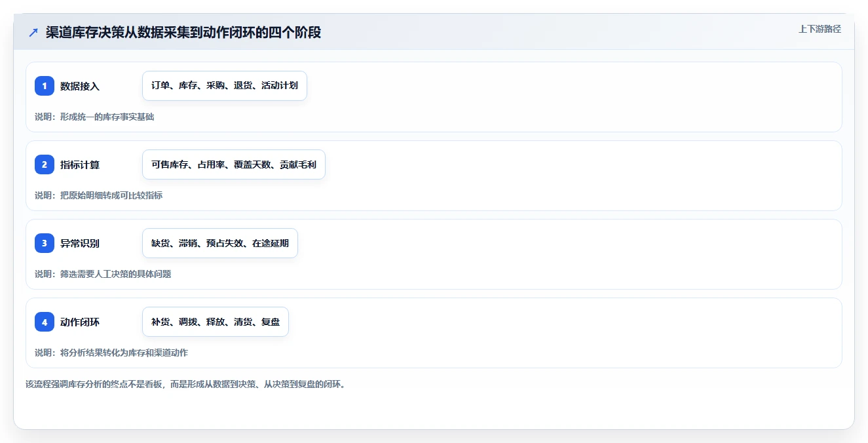
Task: Click the step 1 number badge
Action: (x=45, y=86)
